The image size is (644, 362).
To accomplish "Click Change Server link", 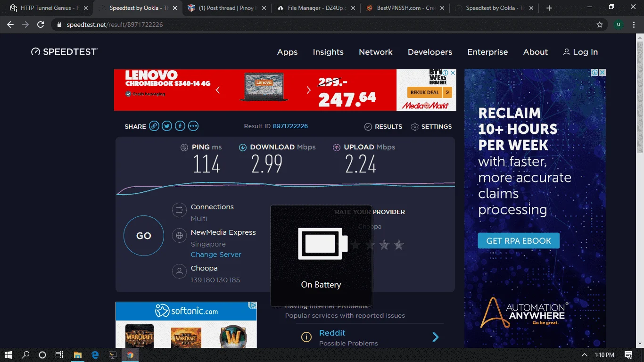I will 216,255.
